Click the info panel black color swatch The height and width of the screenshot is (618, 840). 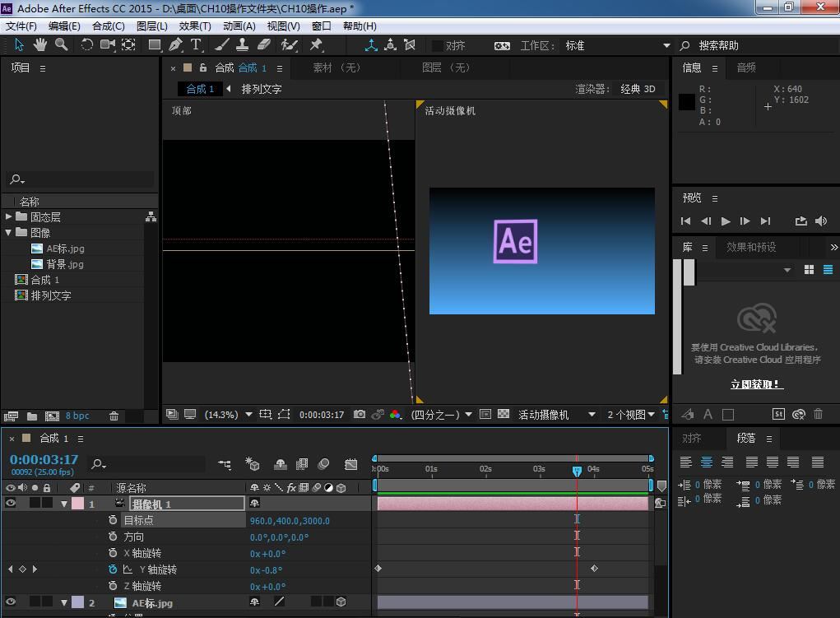pos(687,102)
